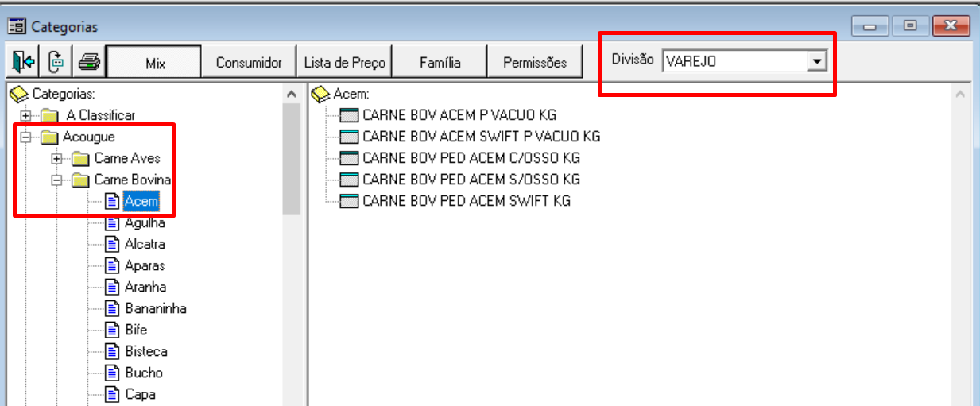Click the Bananinha document icon

(x=112, y=308)
